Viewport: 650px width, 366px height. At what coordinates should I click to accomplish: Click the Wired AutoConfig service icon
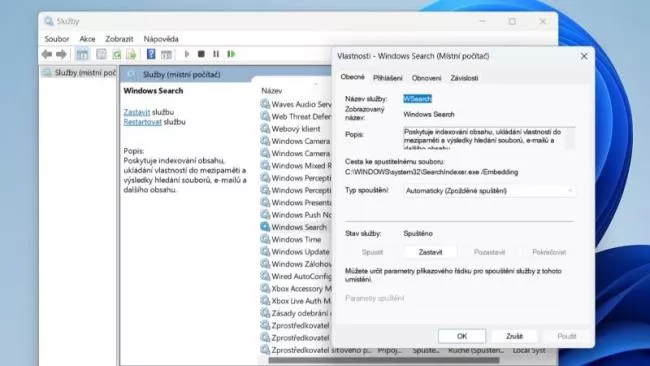click(x=265, y=276)
